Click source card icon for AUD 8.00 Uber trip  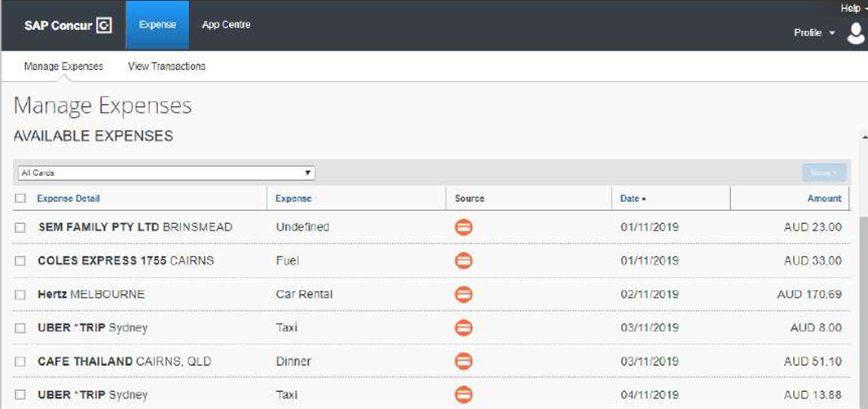(x=463, y=328)
